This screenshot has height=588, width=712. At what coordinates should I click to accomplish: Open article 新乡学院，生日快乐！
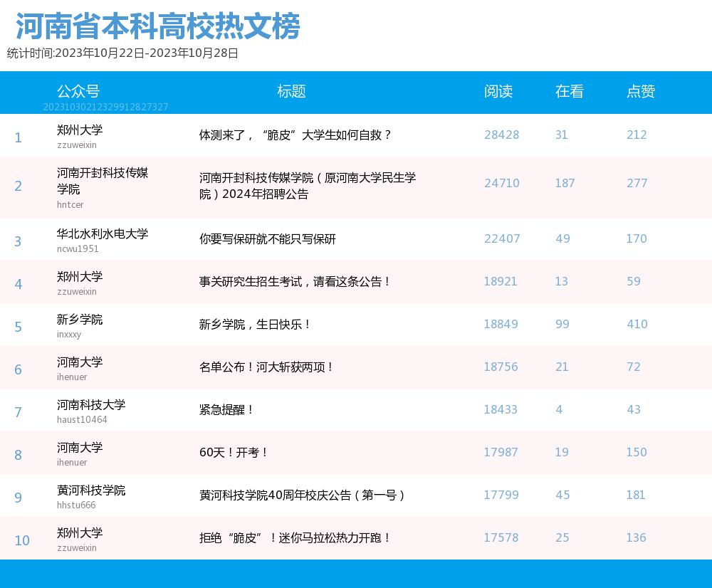[255, 324]
